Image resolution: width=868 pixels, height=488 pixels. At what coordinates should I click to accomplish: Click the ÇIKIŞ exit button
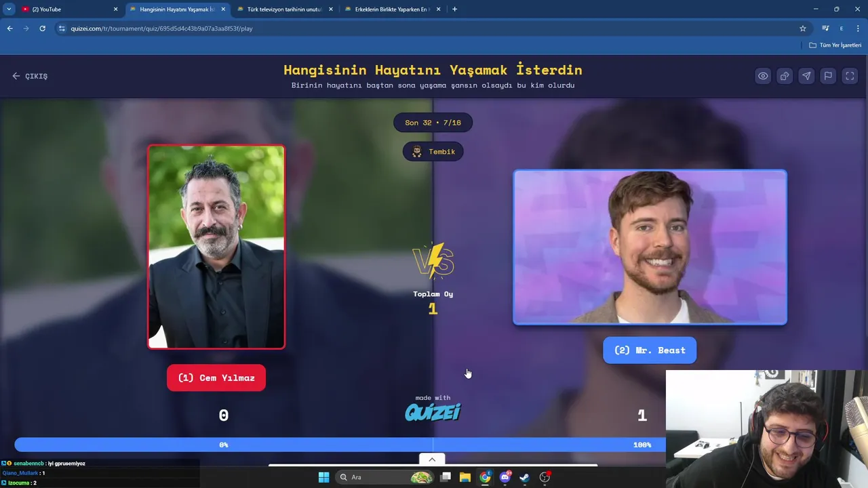click(x=30, y=76)
